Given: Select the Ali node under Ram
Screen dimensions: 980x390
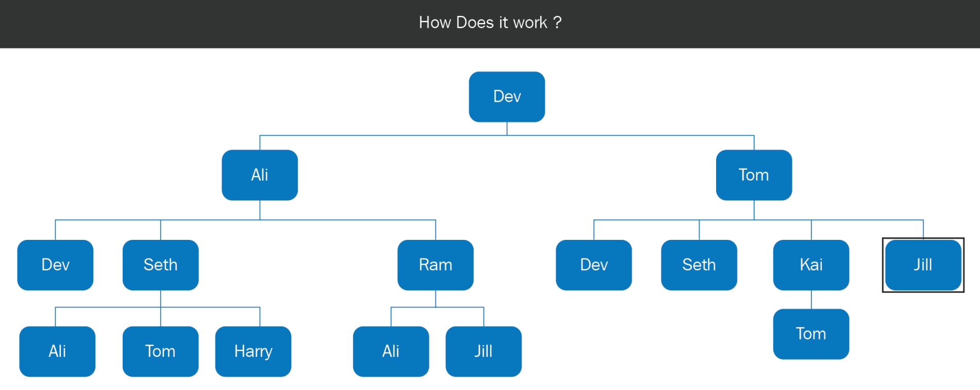Looking at the screenshot, I should point(391,352).
